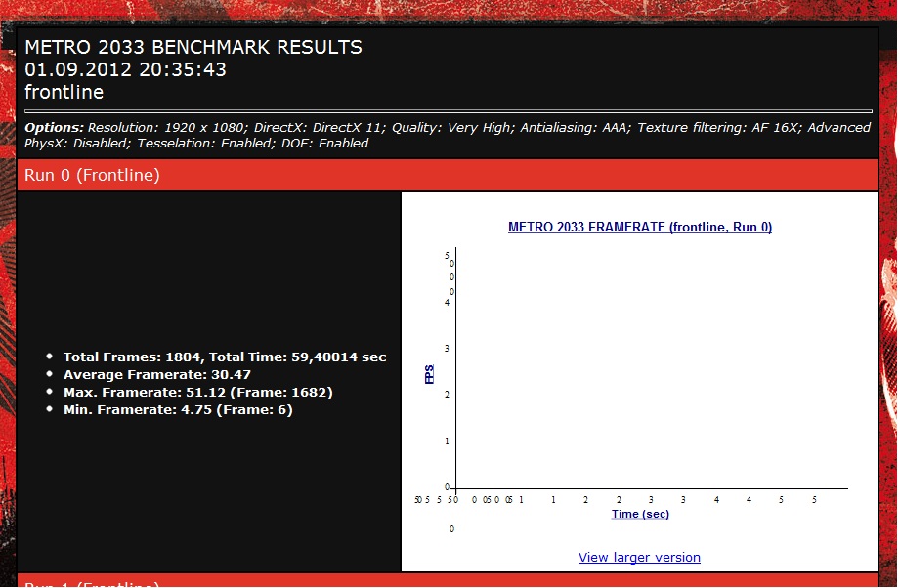Click the DirectX: DirectX 11 option text
900x588 pixels.
click(318, 128)
